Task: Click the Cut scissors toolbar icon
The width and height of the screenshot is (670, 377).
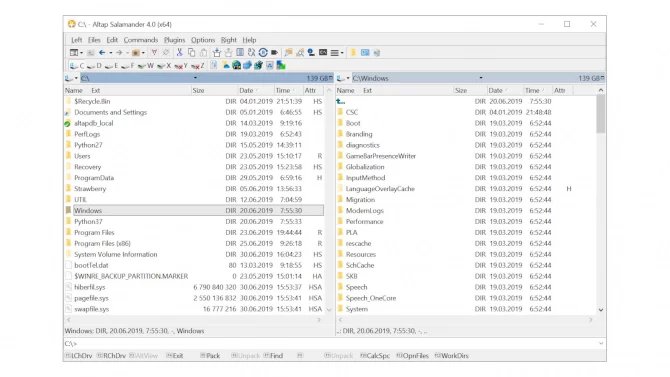Action: click(179, 53)
